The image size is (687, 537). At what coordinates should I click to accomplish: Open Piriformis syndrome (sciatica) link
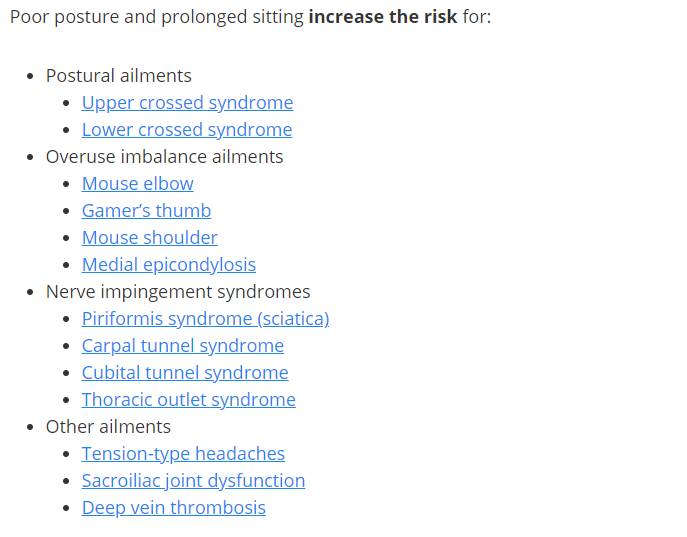[205, 319]
